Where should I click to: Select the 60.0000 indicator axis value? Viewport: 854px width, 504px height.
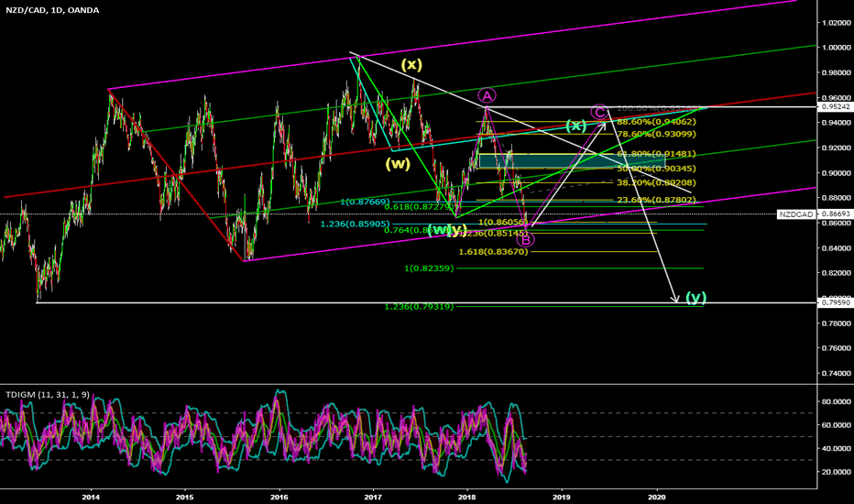[837, 425]
